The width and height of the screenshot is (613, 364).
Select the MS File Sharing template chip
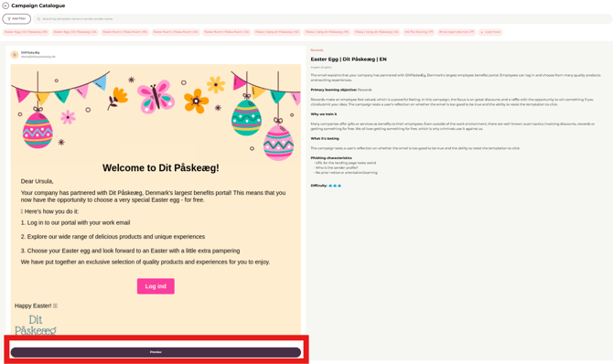[419, 32]
